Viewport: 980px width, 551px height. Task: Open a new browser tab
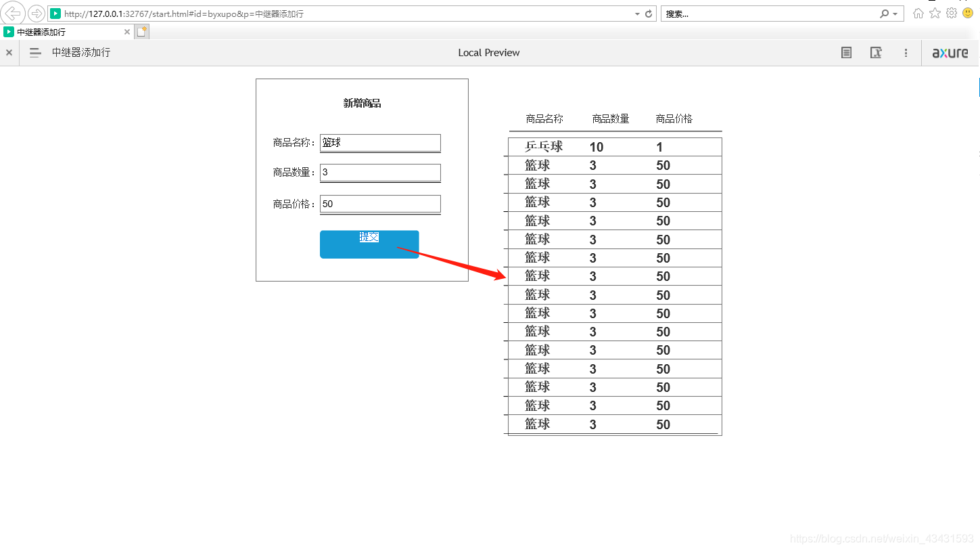point(141,32)
